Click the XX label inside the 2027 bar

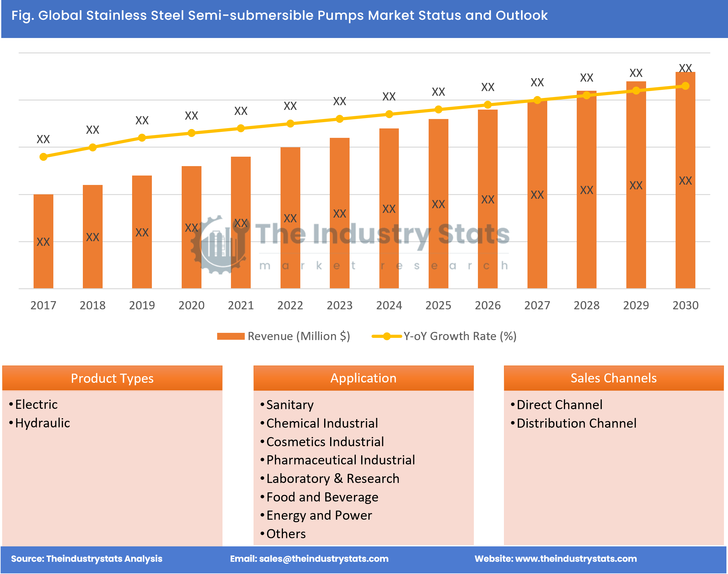coord(537,195)
